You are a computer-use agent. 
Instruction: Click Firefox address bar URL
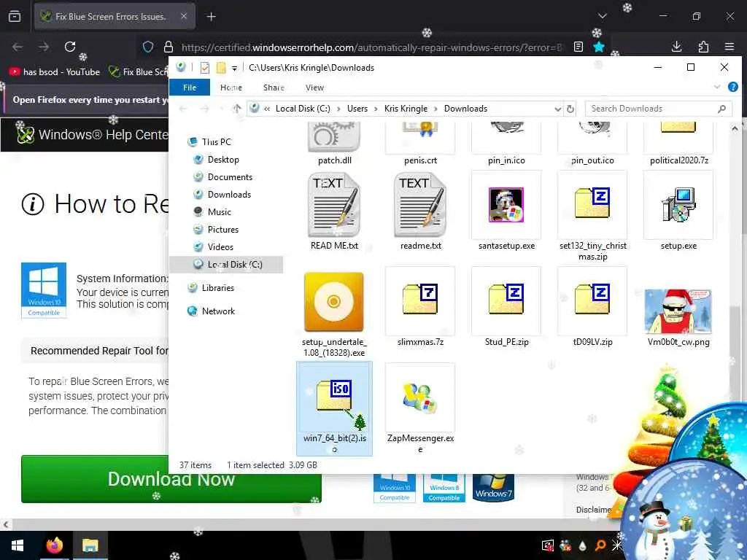371,47
